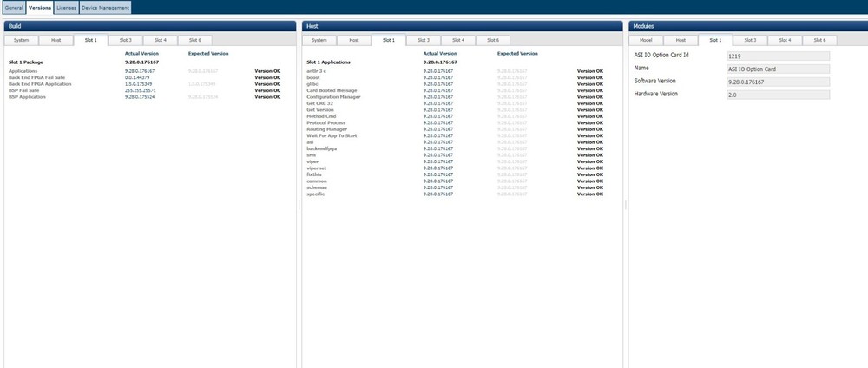Click the asi row in Host panel
This screenshot has width=868, height=368.
[455, 142]
